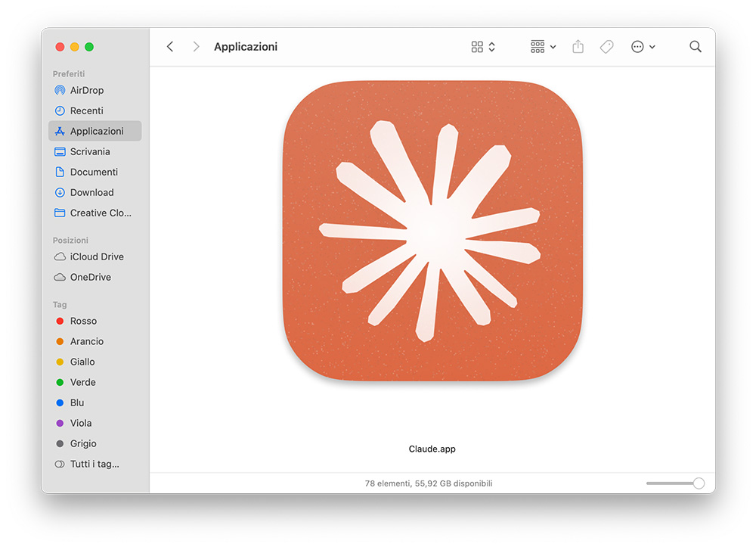Open Finder search with the magnifier
The image size is (756, 547).
[x=696, y=47]
